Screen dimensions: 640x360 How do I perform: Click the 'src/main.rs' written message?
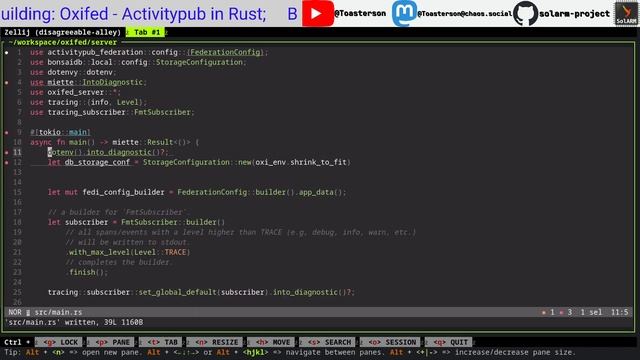(74, 322)
